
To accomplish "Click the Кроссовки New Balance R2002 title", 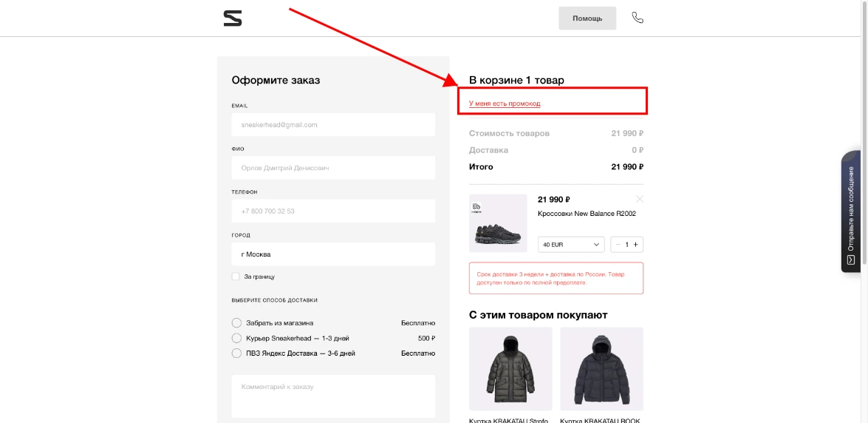I will point(587,214).
